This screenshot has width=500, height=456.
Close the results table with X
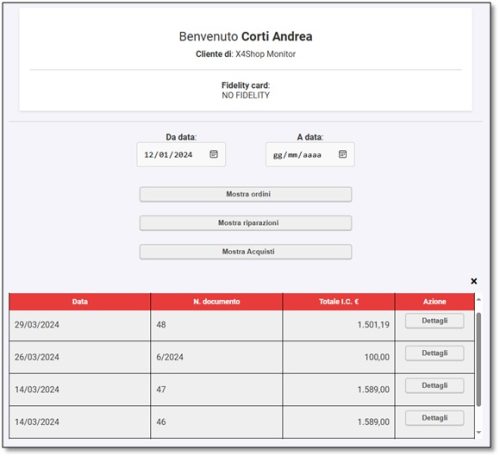pyautogui.click(x=474, y=281)
